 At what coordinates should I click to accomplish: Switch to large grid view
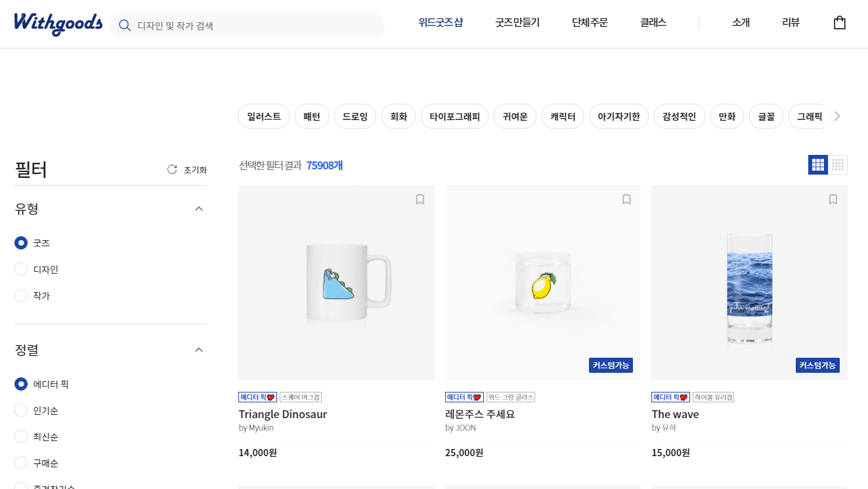coord(818,165)
